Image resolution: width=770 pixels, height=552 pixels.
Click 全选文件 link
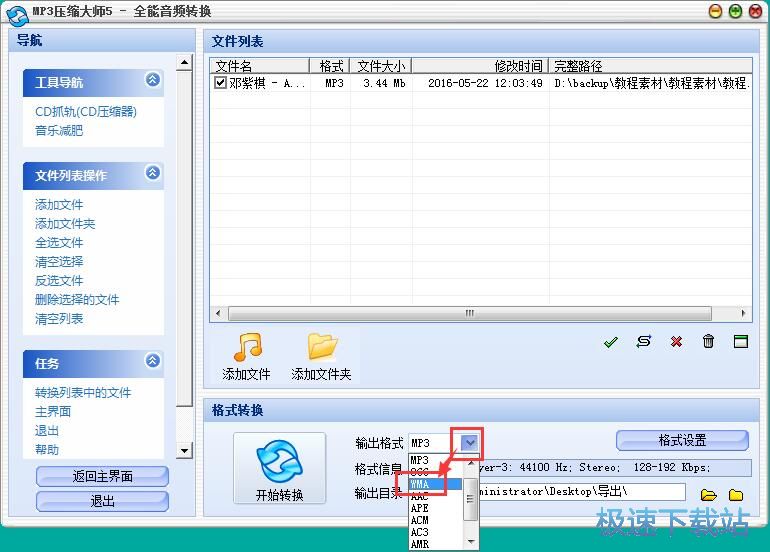(x=59, y=243)
